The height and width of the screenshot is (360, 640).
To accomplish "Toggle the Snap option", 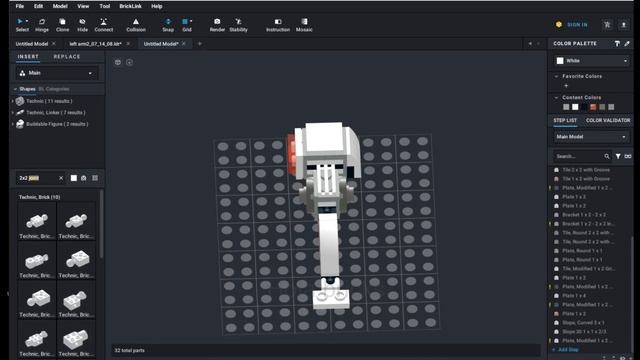I will coord(168,25).
